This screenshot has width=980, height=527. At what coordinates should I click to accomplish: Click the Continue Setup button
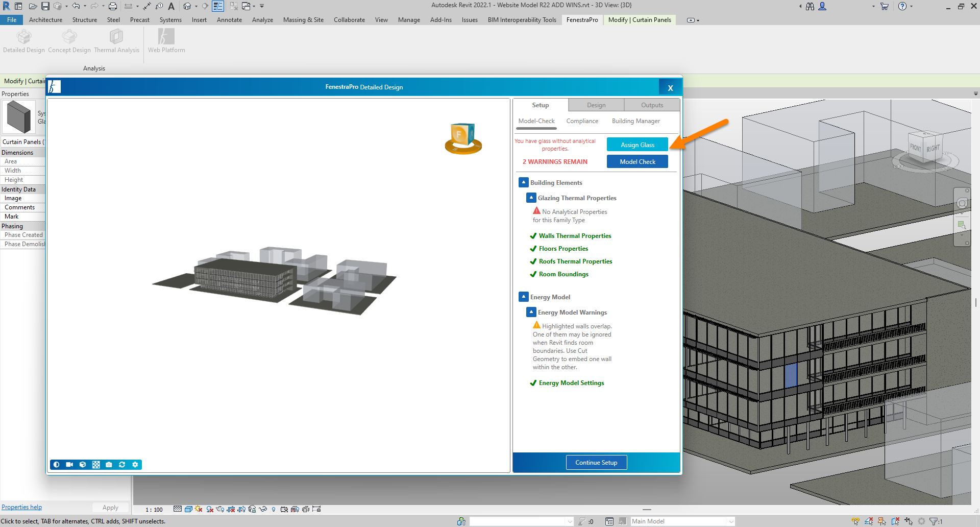(596, 462)
